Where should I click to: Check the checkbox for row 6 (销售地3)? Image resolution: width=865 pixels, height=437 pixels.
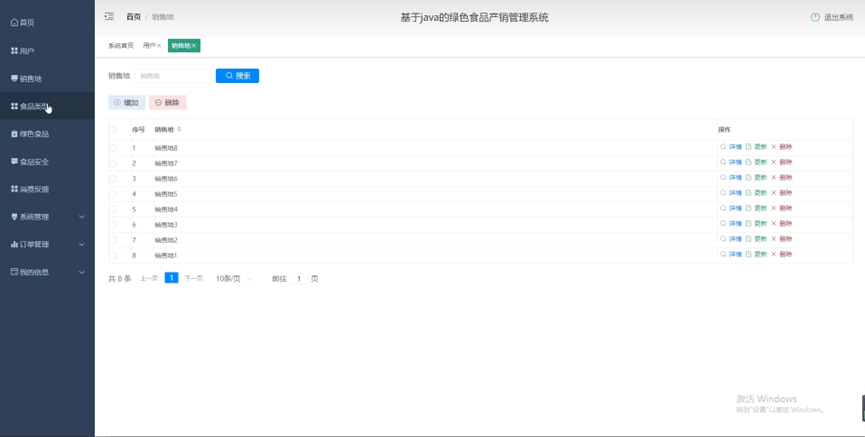click(x=113, y=225)
